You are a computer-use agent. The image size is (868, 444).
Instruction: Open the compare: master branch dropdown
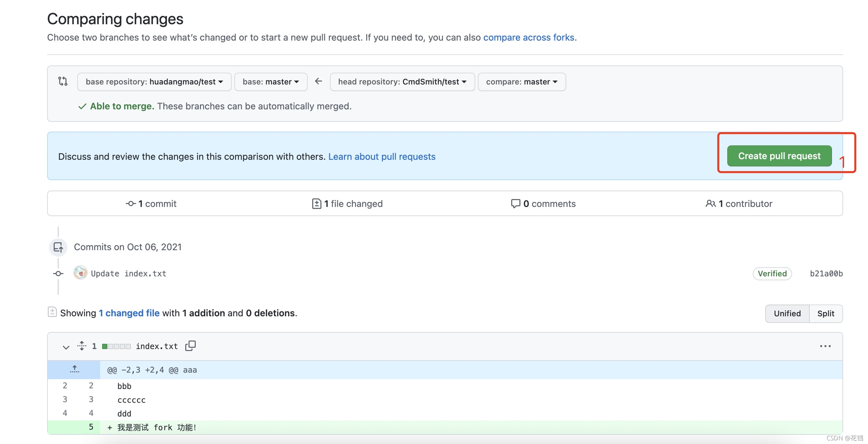click(521, 82)
